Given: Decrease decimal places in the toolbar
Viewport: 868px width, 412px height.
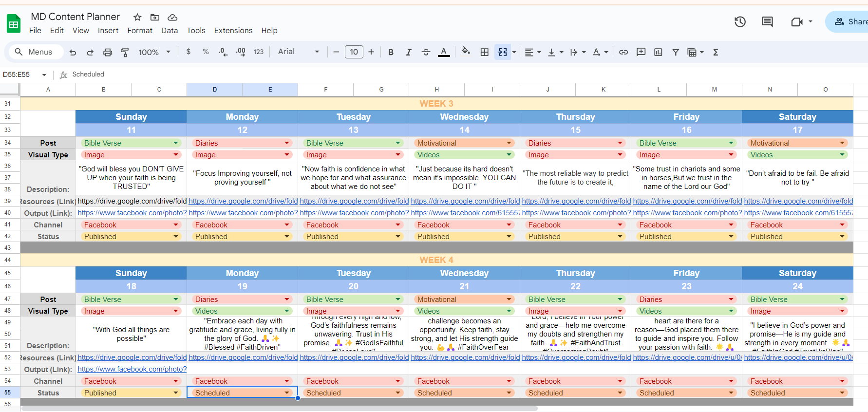Looking at the screenshot, I should click(x=223, y=52).
